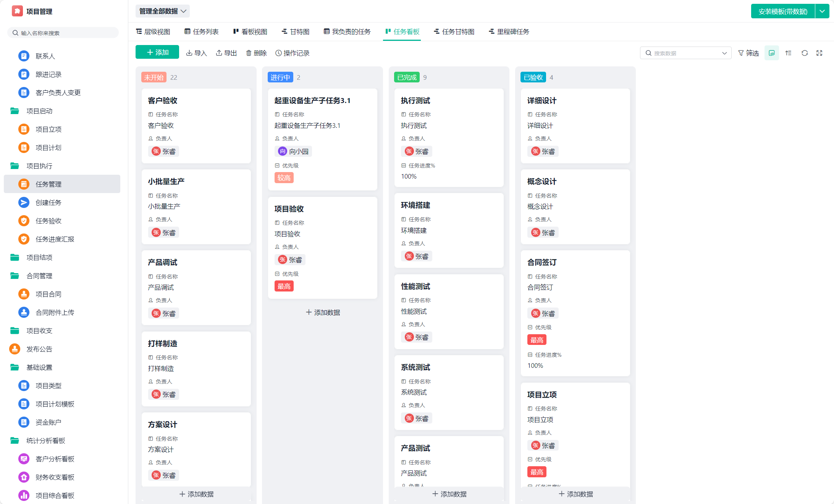The image size is (834, 504).
Task: Collapse the 统计分析看板 folder
Action: tap(15, 441)
